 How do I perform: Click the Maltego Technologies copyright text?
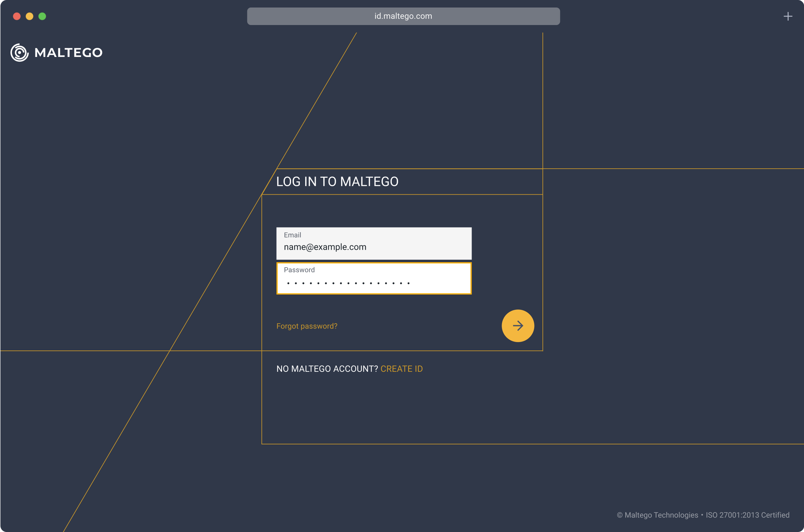658,515
